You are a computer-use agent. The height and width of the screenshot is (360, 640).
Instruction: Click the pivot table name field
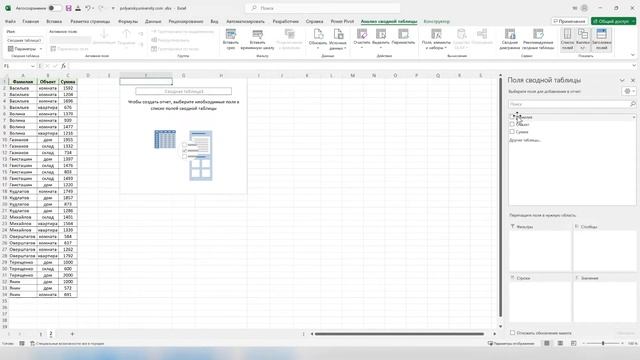pyautogui.click(x=24, y=40)
